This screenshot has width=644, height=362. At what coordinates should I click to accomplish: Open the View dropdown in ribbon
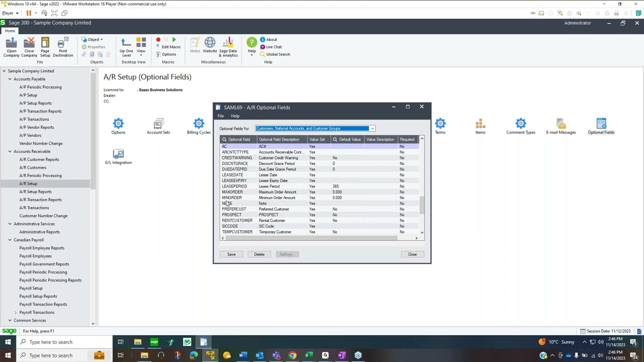tap(141, 47)
